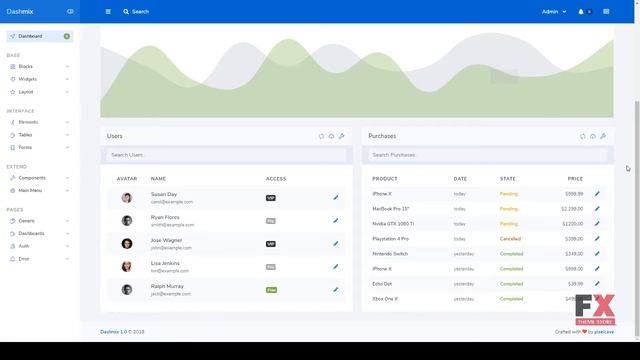Open the Generic pages entry
This screenshot has width=640, height=360.
tap(40, 221)
